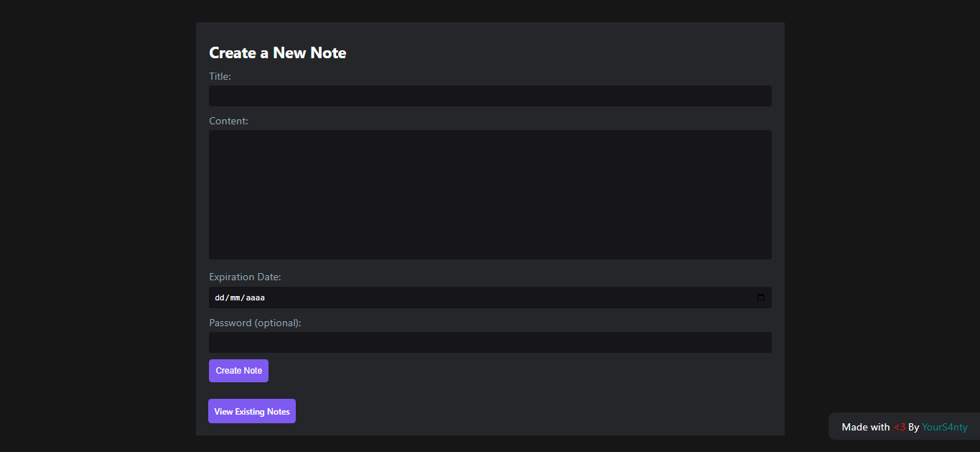The height and width of the screenshot is (452, 980).
Task: Click the "Title:" label
Action: [x=220, y=76]
